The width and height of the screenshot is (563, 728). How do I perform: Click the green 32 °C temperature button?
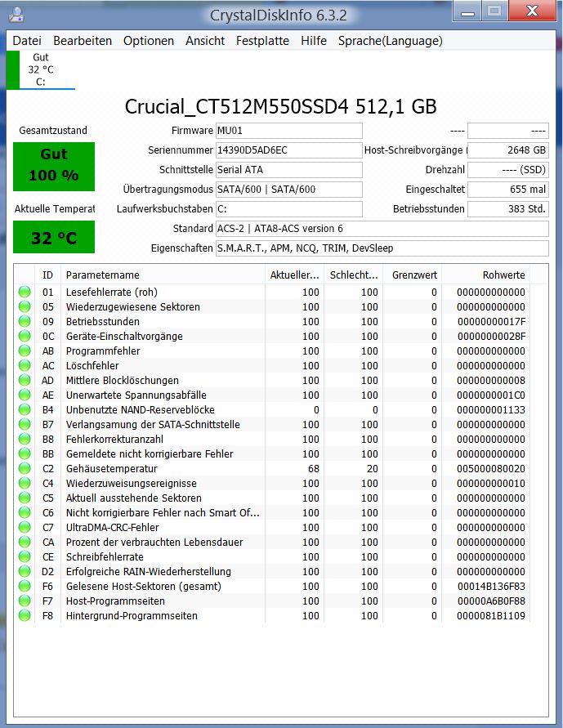(54, 237)
